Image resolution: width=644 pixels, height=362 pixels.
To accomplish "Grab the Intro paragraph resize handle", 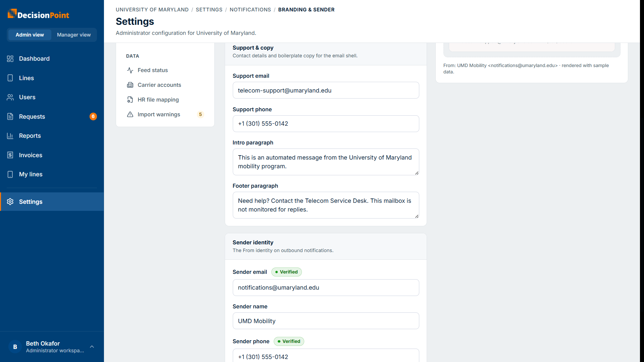I will [x=417, y=173].
